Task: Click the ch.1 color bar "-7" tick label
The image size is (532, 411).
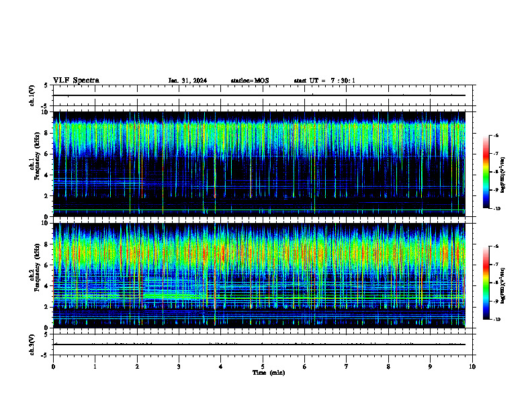Action: (496, 154)
